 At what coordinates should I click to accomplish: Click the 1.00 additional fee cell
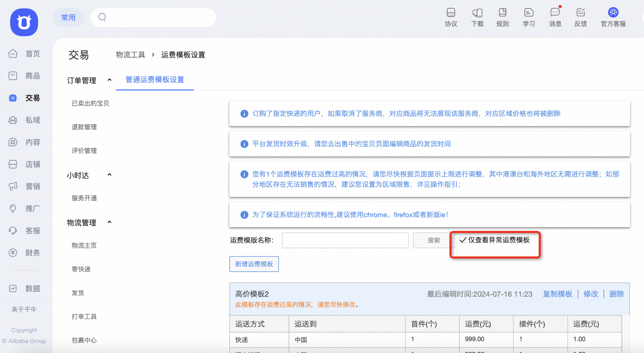coord(594,339)
